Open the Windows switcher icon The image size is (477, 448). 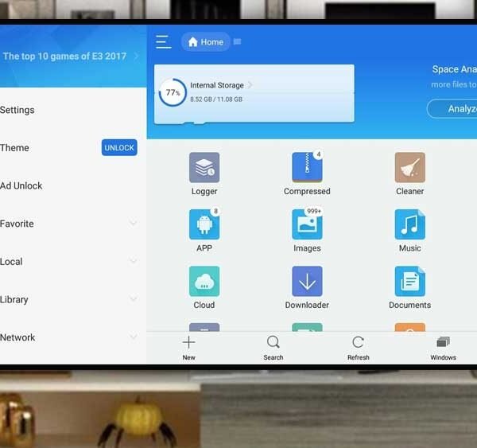point(443,342)
